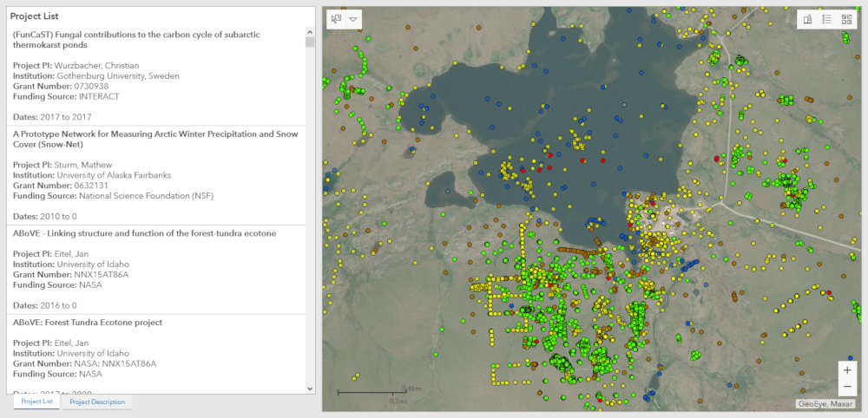This screenshot has width=868, height=418.
Task: Pick the ABoVE Forest Tundra Ecotone project
Action: [x=88, y=323]
